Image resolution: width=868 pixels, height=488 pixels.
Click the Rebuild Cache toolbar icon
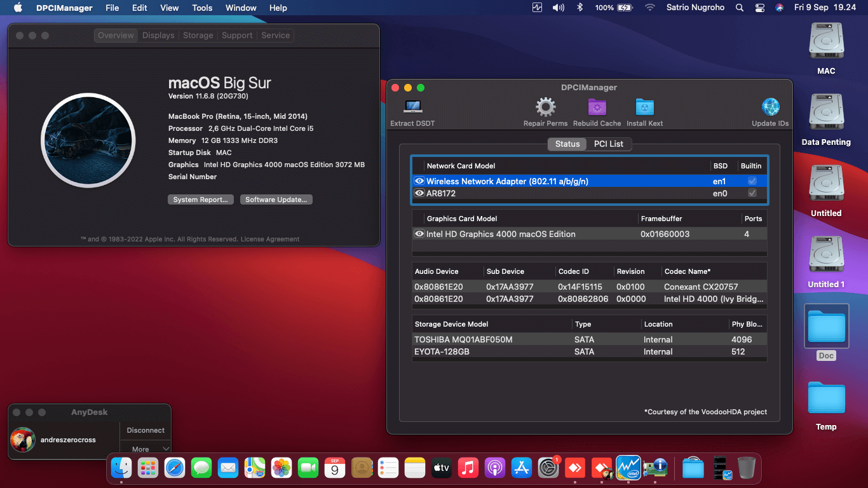597,107
